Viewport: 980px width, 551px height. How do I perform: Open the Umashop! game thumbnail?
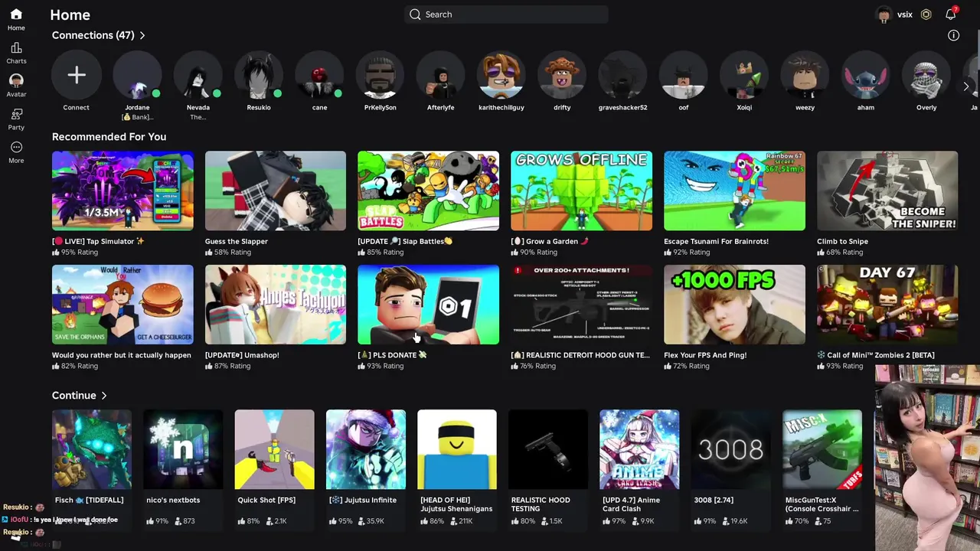276,305
